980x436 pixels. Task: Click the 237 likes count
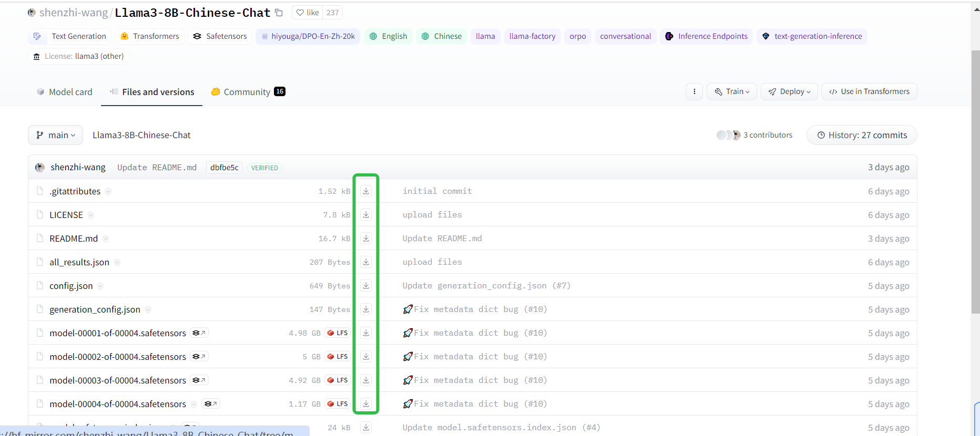coord(332,13)
